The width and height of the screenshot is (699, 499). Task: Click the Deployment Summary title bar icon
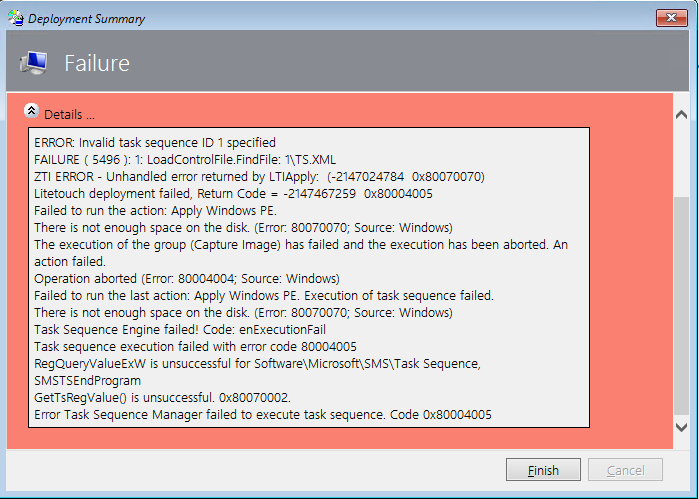click(x=15, y=18)
